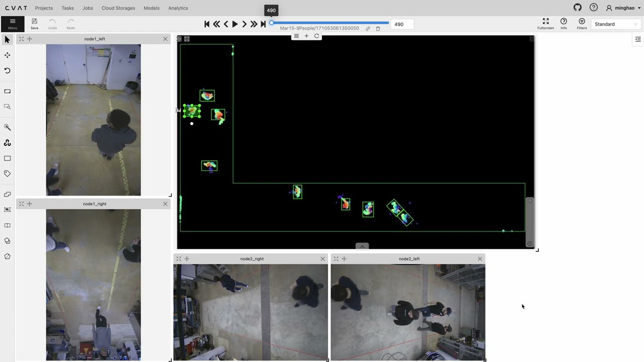Click the Setup tag tool
This screenshot has width=644, height=362.
pos(7,173)
